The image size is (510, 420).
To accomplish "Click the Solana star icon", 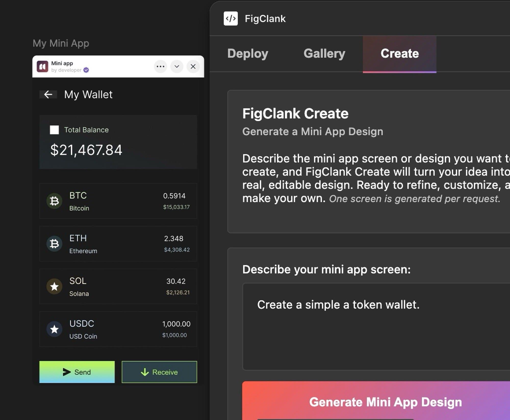I will pos(54,287).
